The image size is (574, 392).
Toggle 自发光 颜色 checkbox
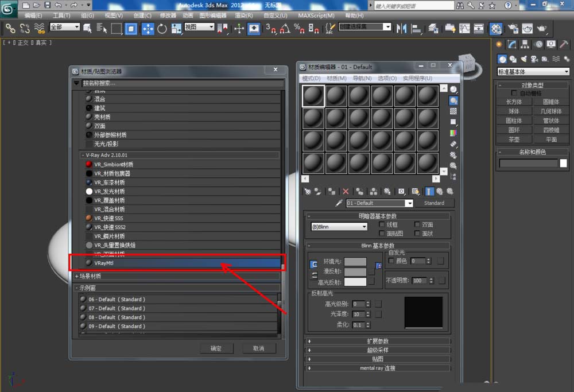coord(391,261)
